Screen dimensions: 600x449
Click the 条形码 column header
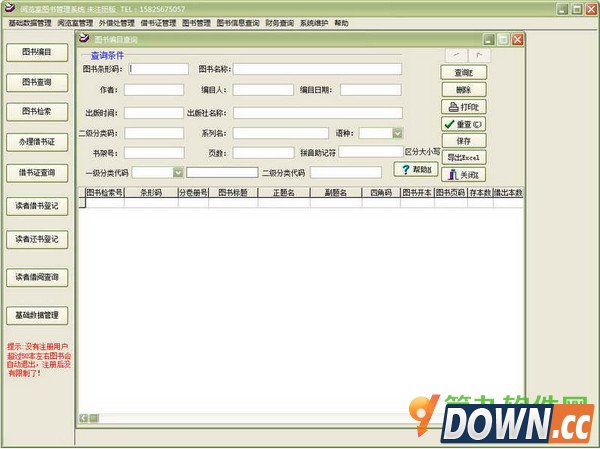[151, 193]
